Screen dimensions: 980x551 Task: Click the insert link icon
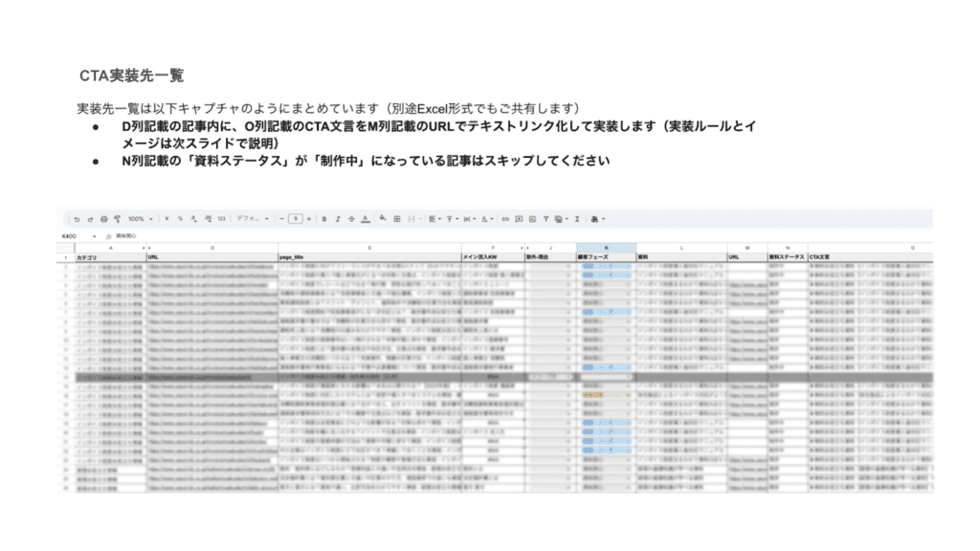click(505, 219)
